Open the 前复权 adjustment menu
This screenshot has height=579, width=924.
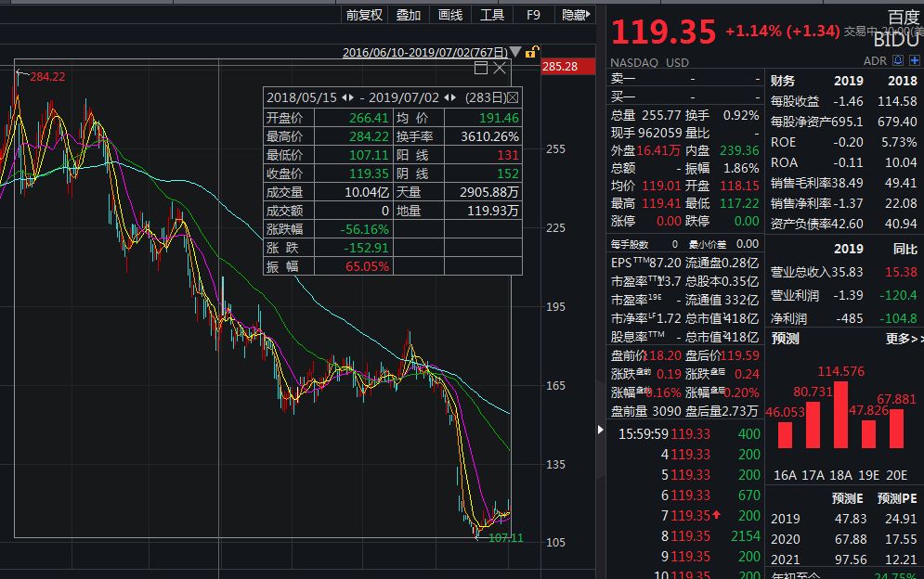pyautogui.click(x=364, y=16)
